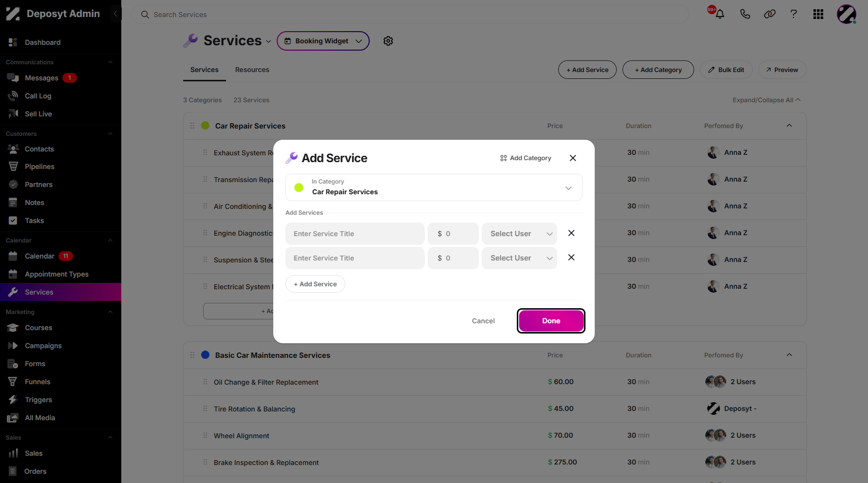Expand the In Category dropdown

434,187
